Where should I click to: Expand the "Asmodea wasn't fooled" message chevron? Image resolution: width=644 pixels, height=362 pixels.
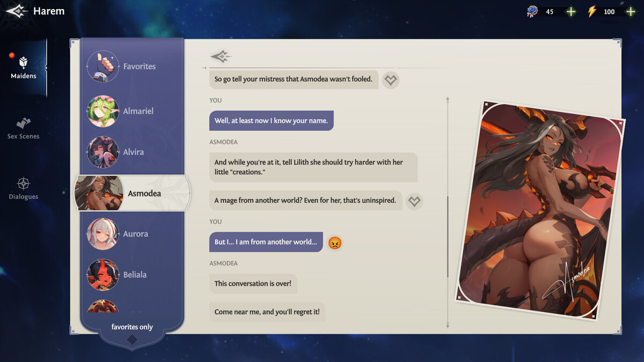click(x=391, y=80)
